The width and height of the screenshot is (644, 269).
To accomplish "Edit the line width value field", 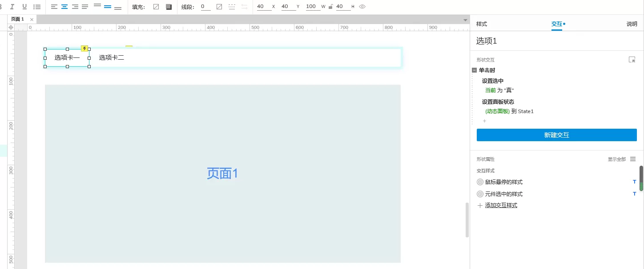I will click(x=205, y=7).
